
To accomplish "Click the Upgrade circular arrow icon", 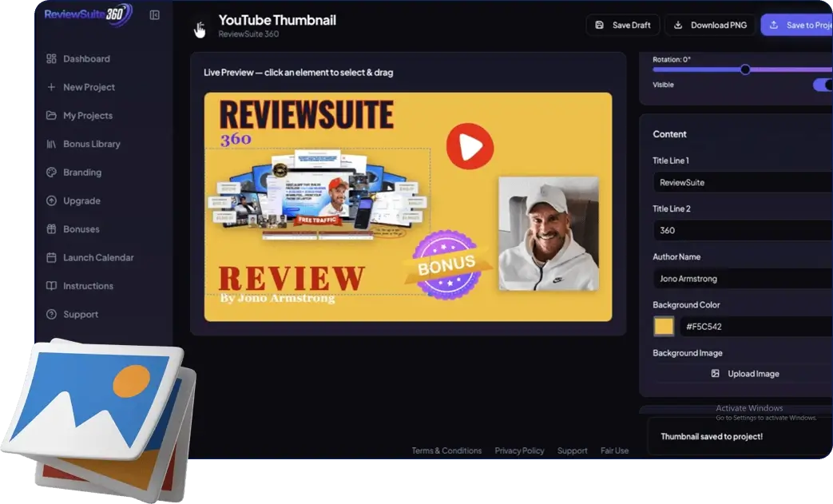I will (50, 200).
